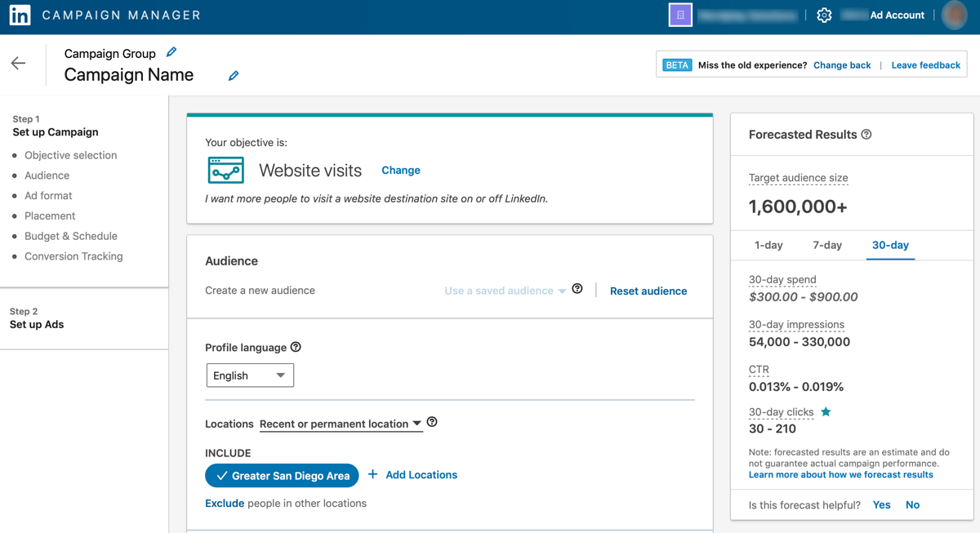This screenshot has width=980, height=533.
Task: Click Change to switch campaign objective
Action: click(x=400, y=170)
